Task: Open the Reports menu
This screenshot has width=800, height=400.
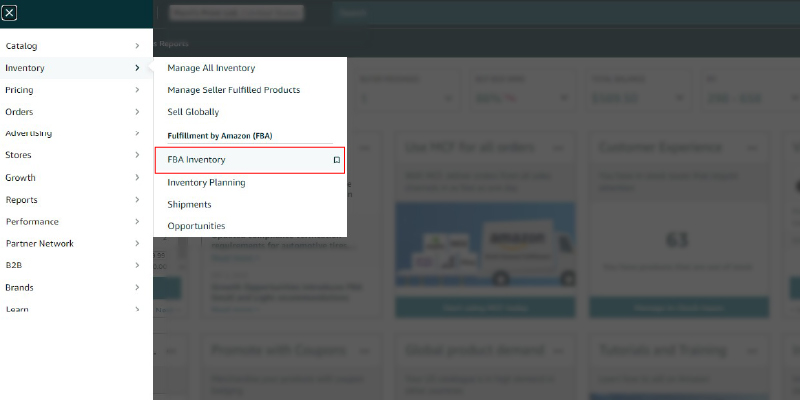Action: (21, 199)
